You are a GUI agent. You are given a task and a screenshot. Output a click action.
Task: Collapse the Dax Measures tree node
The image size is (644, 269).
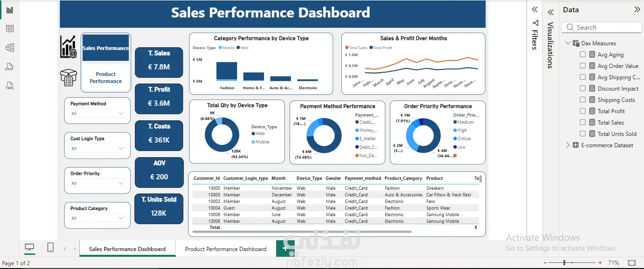click(568, 43)
